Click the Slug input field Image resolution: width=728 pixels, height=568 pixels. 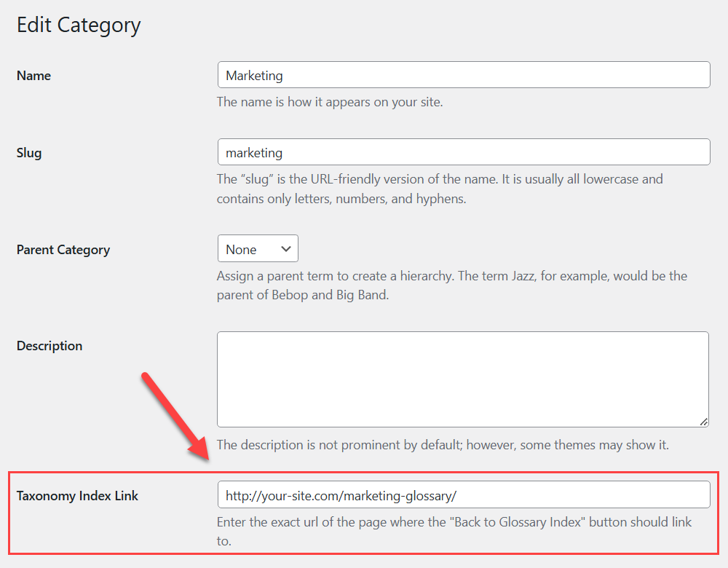point(463,152)
